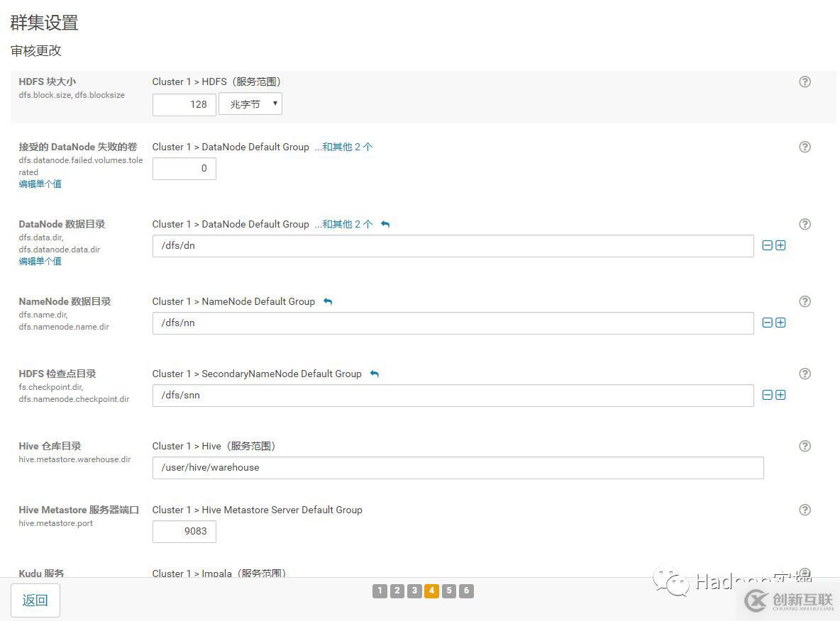The image size is (840, 621).
Task: Edit the /dfs/snn directory field
Action: click(x=453, y=396)
